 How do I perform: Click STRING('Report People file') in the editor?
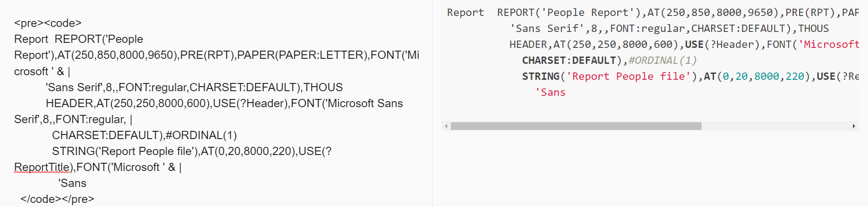(124, 151)
